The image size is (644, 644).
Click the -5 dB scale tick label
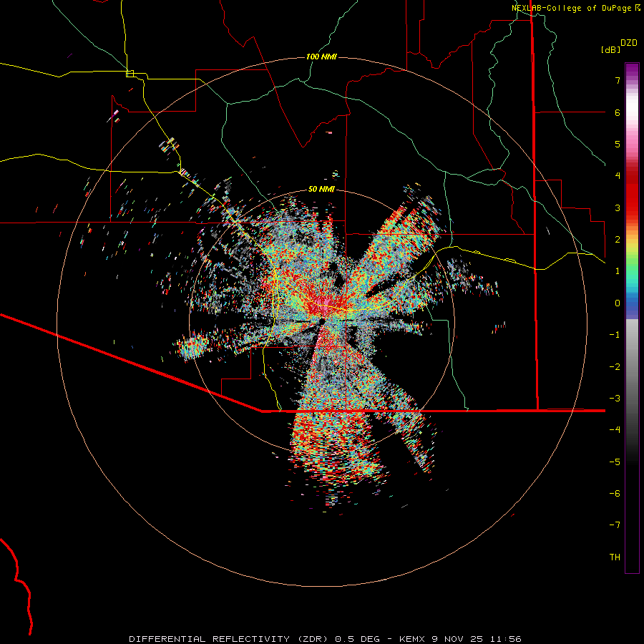615,462
